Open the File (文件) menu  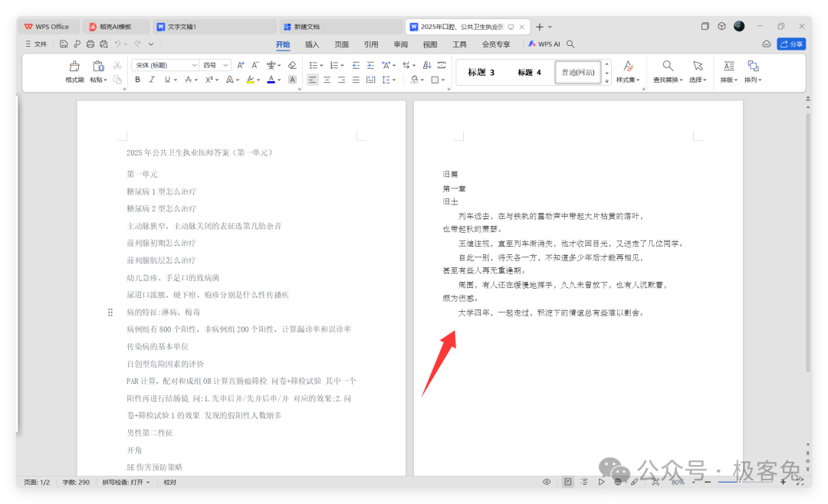tap(36, 44)
